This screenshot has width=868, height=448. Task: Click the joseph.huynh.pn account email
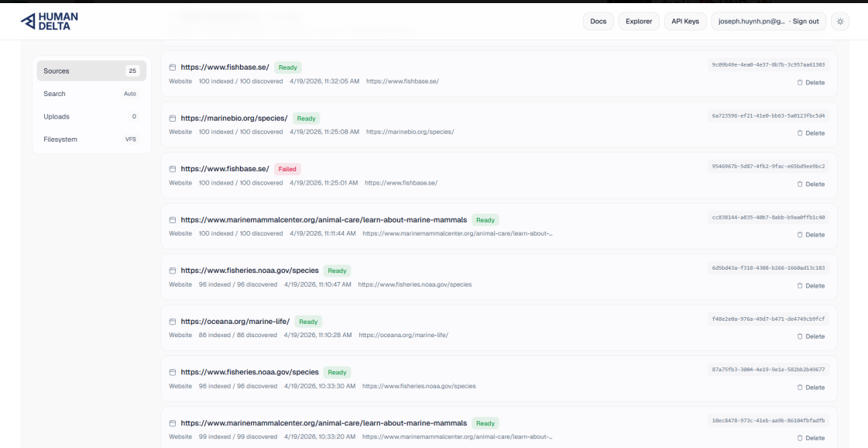tap(752, 22)
